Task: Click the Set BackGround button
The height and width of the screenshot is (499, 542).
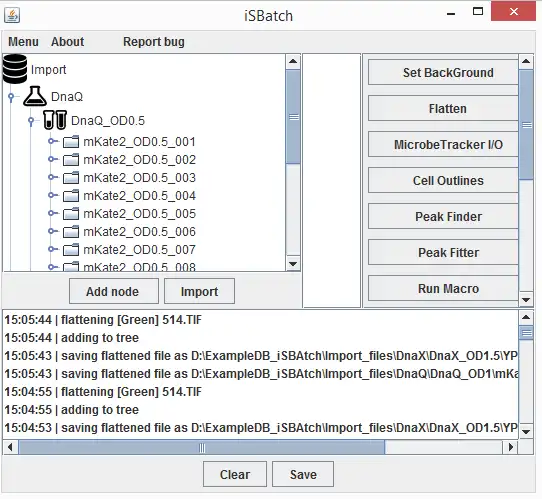Action: point(443,72)
